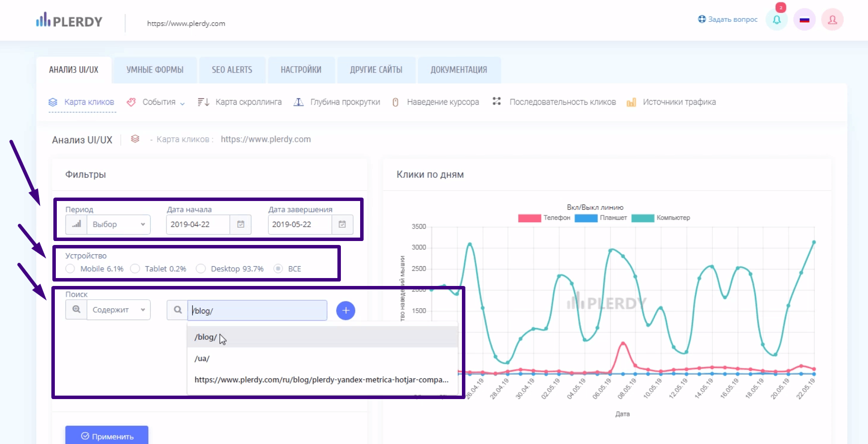Click the cursor hover mouse icon
868x444 pixels.
tap(395, 102)
